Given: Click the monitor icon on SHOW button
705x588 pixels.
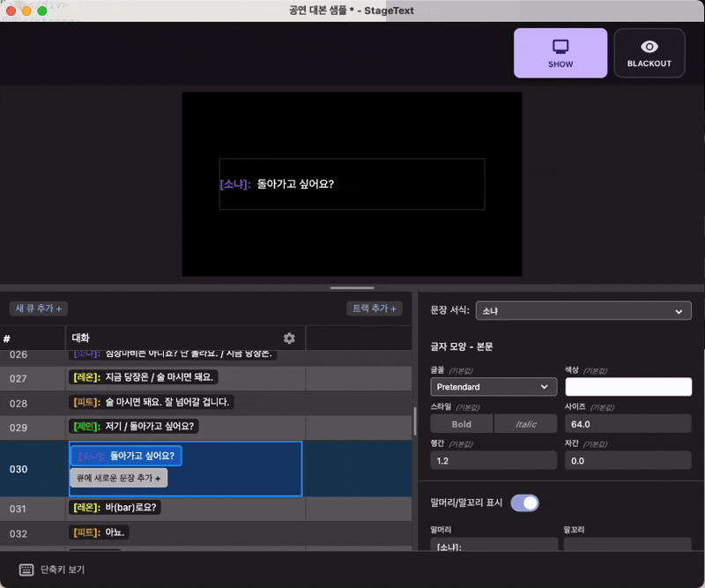Looking at the screenshot, I should point(560,46).
